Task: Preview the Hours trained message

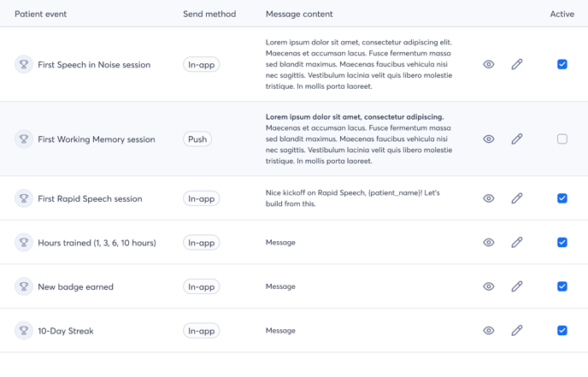Action: 489,243
